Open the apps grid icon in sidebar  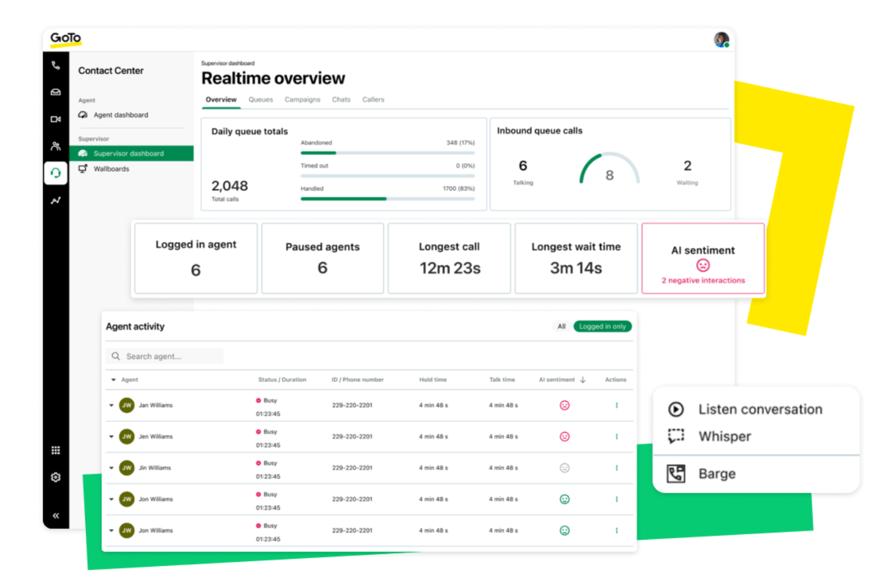pyautogui.click(x=55, y=450)
